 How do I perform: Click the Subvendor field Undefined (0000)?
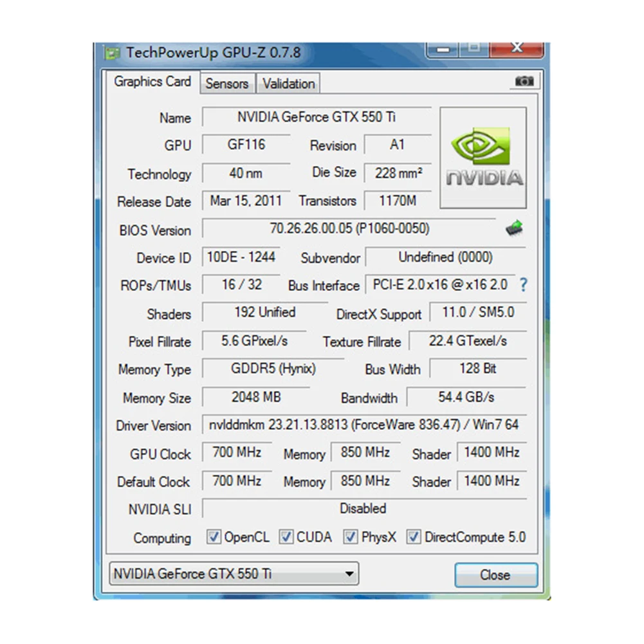point(446,257)
